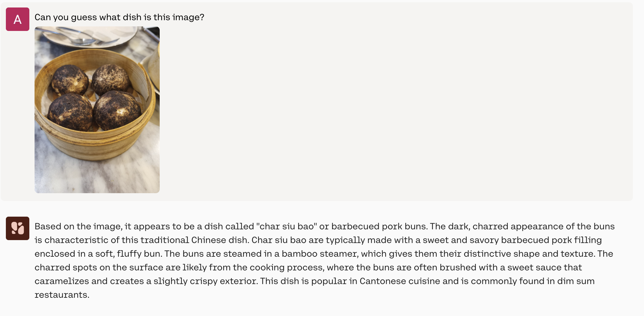
Task: Click the word 'caramelizes' in the response
Action: click(62, 281)
